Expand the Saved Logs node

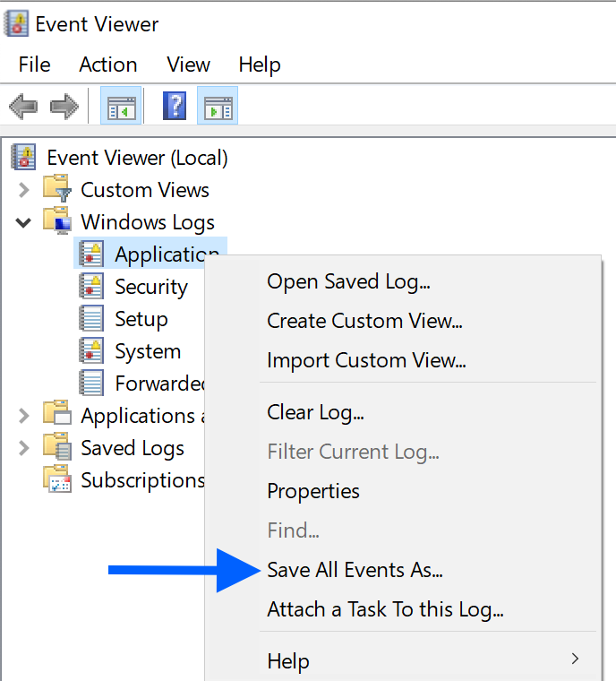click(24, 448)
